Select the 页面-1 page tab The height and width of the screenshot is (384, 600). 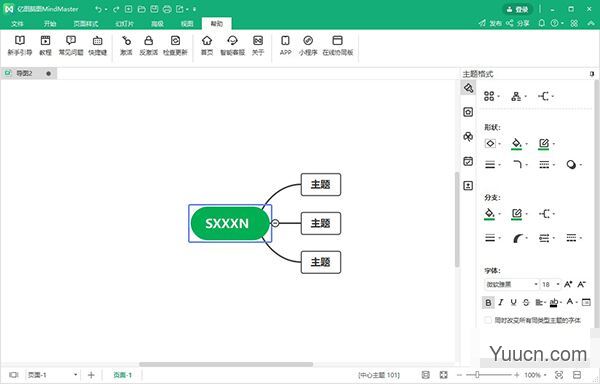coord(122,375)
